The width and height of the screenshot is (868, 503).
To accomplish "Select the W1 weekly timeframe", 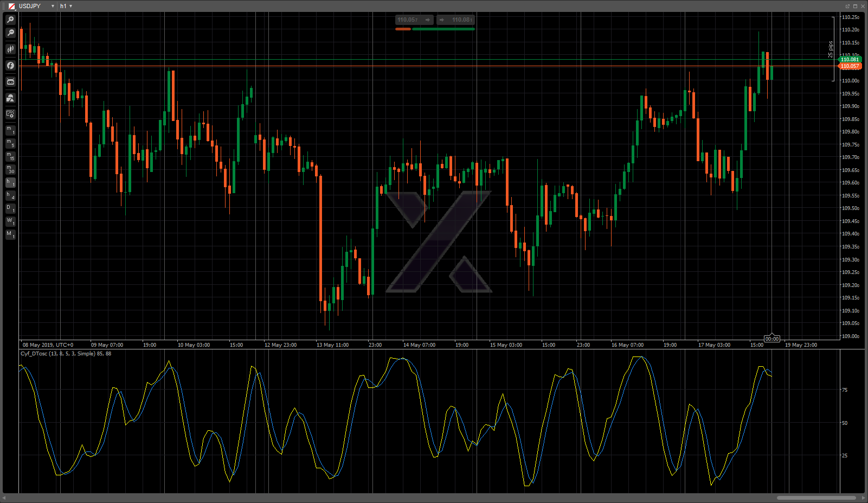I will click(10, 222).
